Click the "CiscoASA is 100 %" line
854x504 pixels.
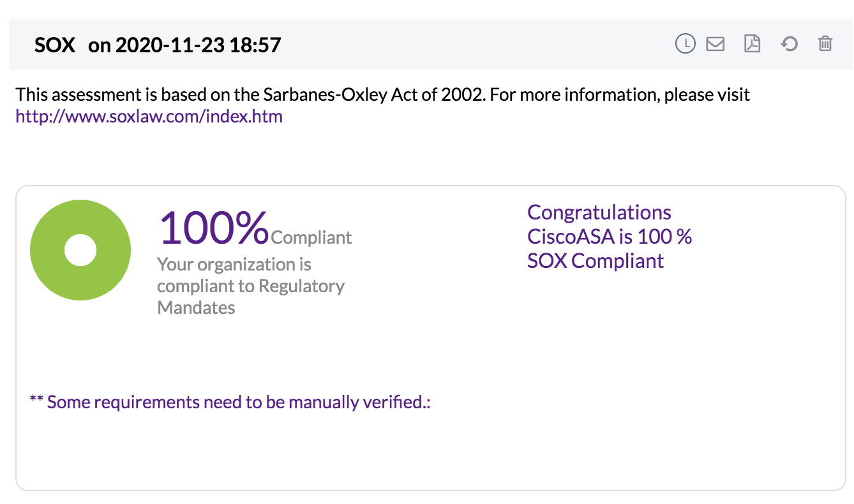tap(609, 237)
